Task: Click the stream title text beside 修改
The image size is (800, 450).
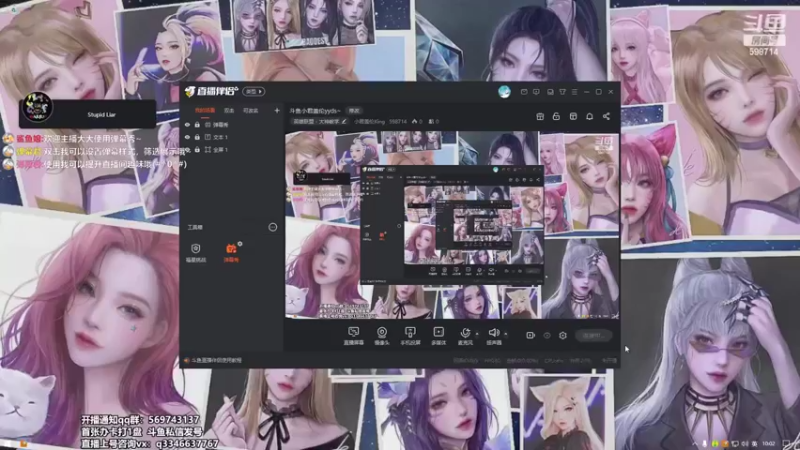Action: [x=315, y=111]
